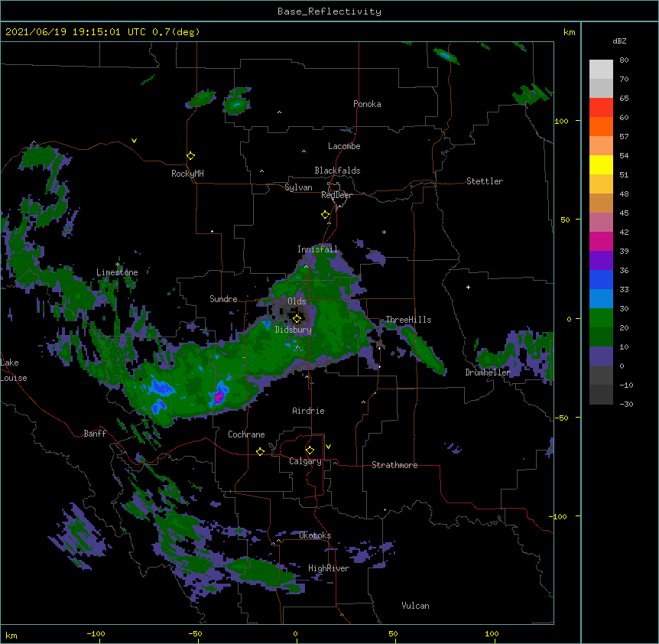Select the RedDeer city label
Image resolution: width=659 pixels, height=644 pixels.
point(336,195)
